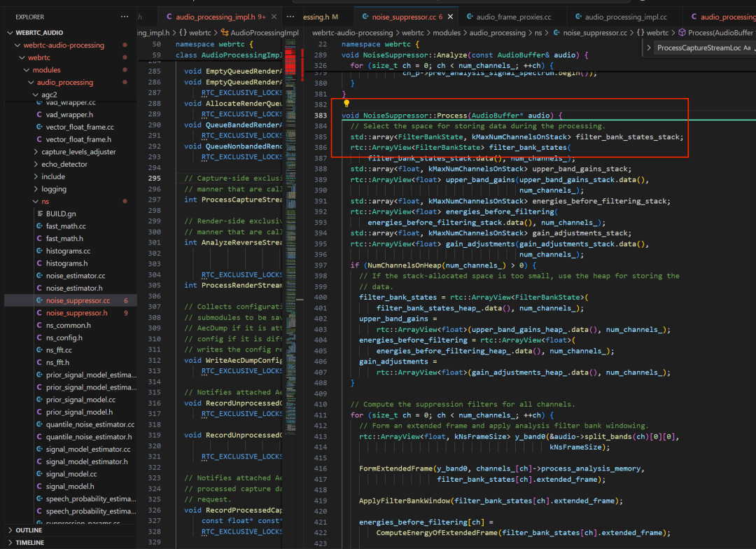This screenshot has height=549, width=756.
Task: Click the vector_float_frame.h file icon
Action: [39, 139]
